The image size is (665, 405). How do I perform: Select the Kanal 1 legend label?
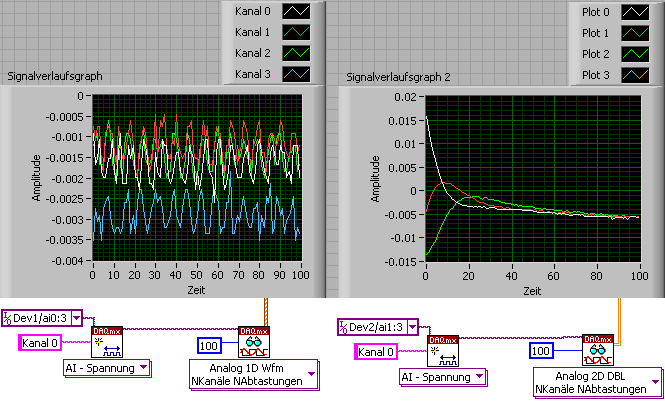pos(253,32)
